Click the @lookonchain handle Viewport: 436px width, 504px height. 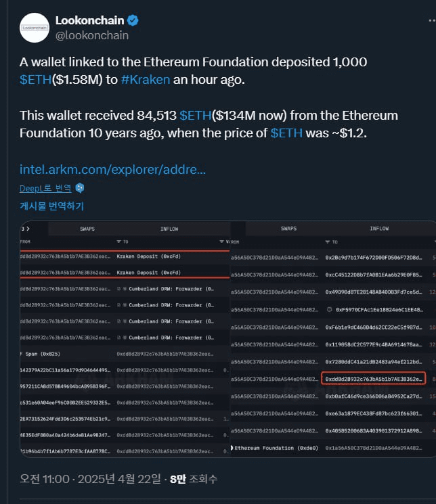[x=91, y=35]
